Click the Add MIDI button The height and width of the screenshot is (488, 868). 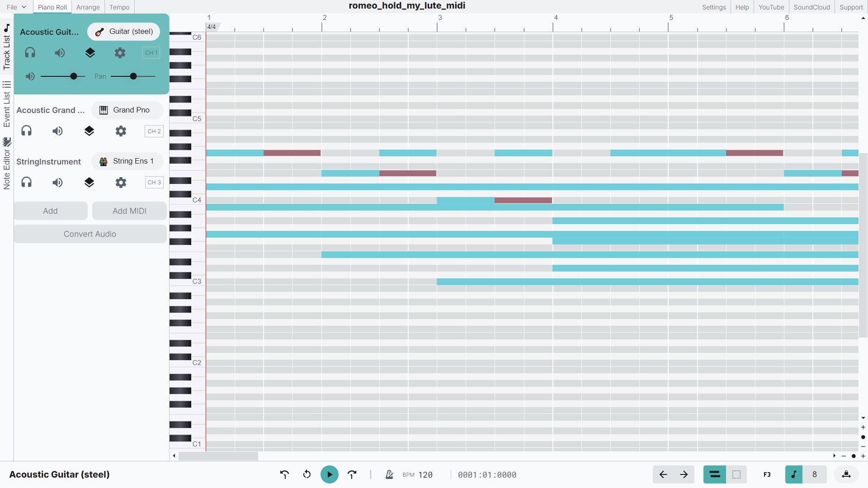[129, 211]
